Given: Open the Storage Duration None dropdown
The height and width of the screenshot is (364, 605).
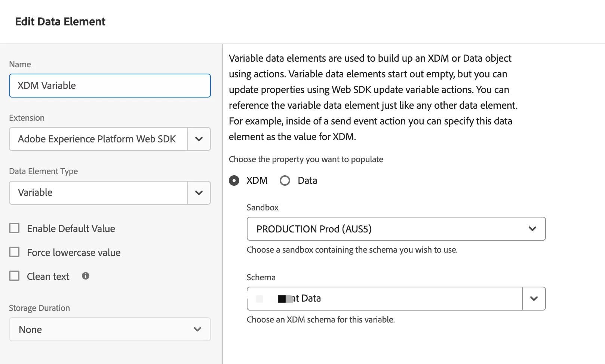Looking at the screenshot, I should point(110,329).
